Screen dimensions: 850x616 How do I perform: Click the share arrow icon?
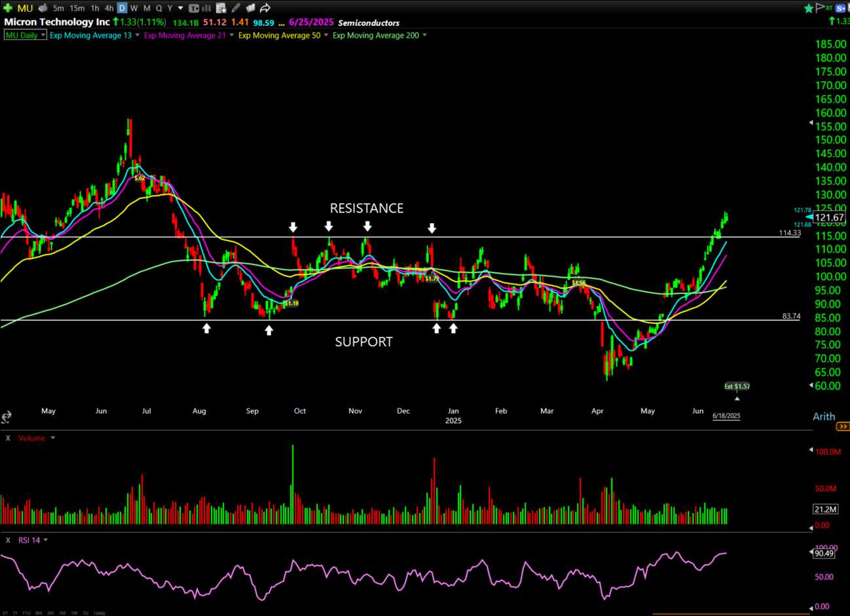click(x=265, y=8)
